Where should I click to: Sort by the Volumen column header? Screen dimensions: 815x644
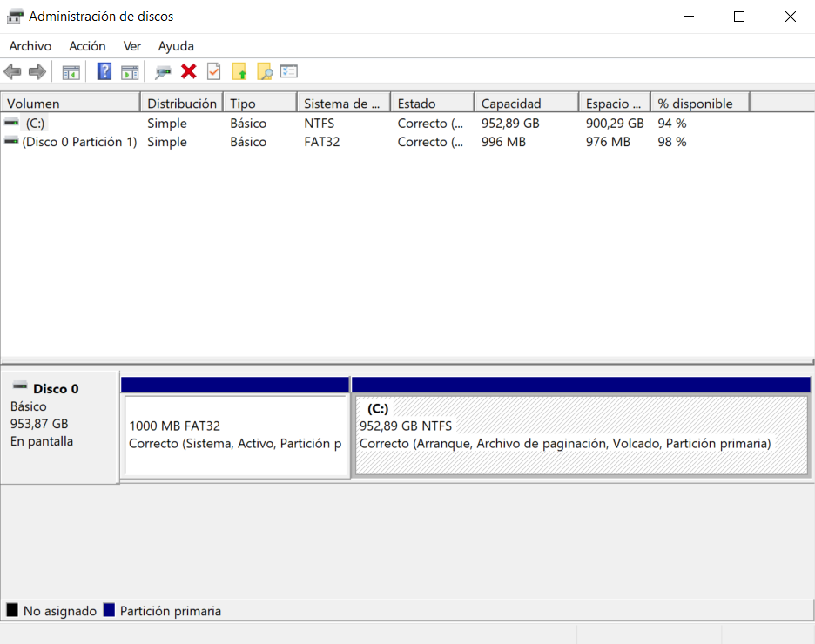[x=71, y=104]
